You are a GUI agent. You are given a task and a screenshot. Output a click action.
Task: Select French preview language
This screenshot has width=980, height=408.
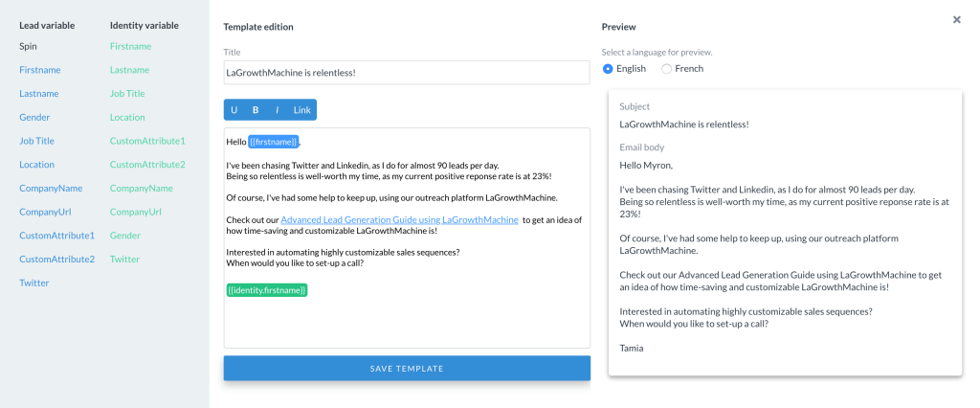(667, 69)
